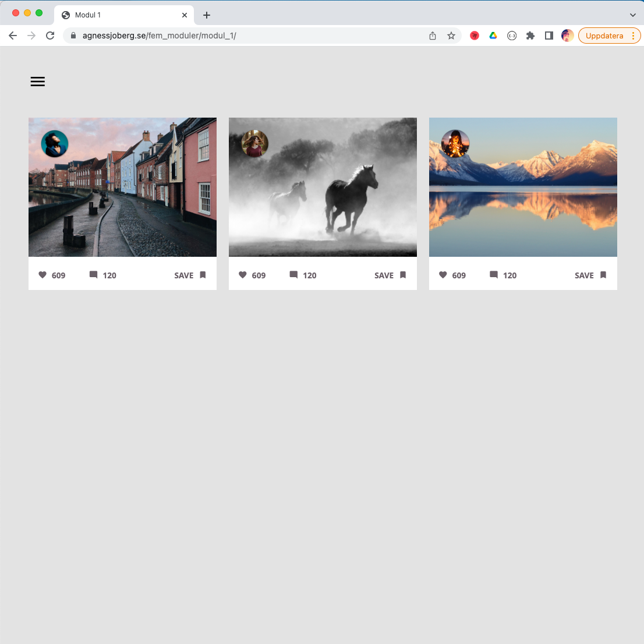
Task: Click the 609 likes count on the street card
Action: (x=58, y=275)
